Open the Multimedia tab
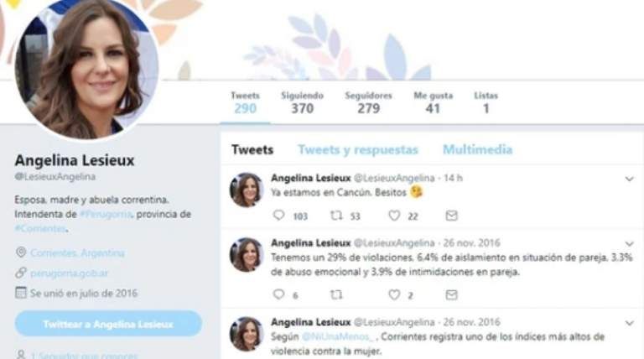644x359 pixels. pos(478,149)
